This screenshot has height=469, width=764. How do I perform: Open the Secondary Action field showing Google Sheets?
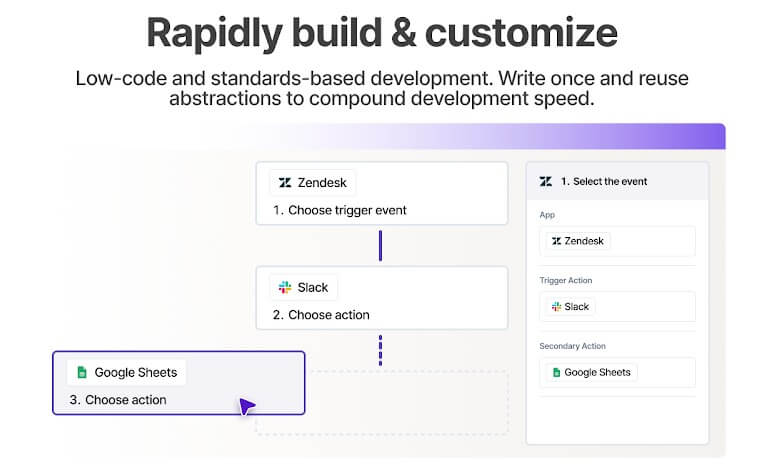pyautogui.click(x=617, y=373)
